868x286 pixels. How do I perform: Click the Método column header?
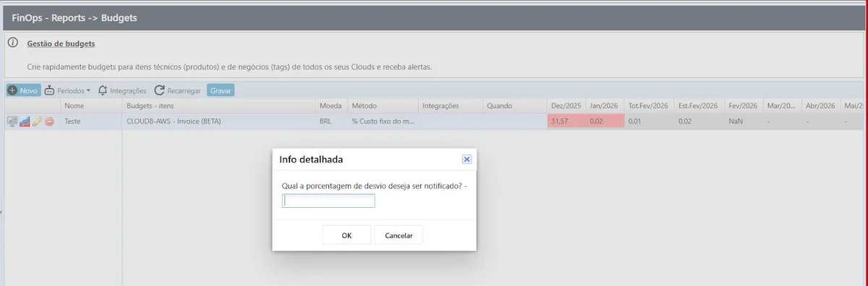(383, 106)
